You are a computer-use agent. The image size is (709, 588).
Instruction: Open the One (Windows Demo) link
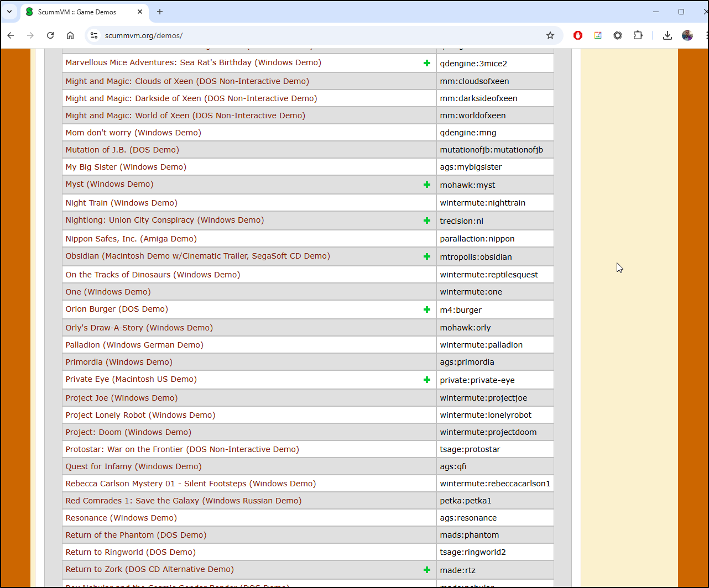tap(108, 292)
